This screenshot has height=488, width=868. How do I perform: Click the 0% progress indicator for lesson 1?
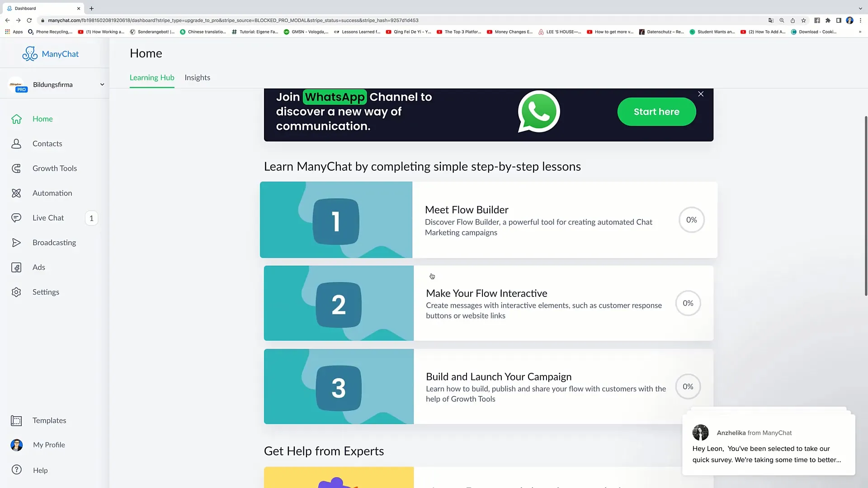(x=691, y=219)
